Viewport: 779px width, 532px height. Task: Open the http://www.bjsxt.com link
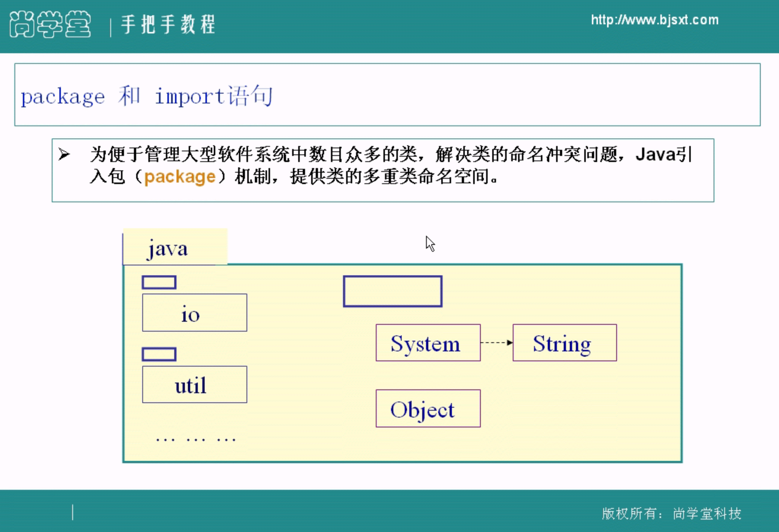pos(654,20)
